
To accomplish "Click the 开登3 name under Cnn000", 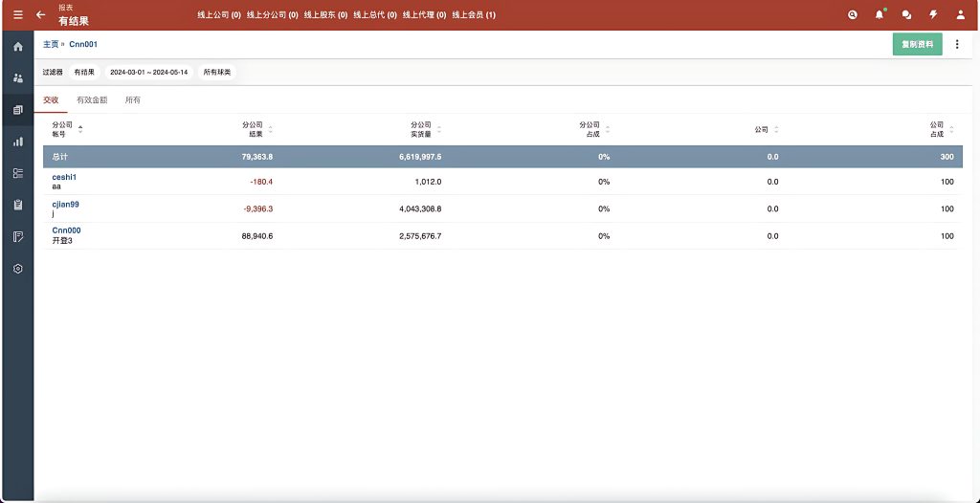I will click(x=62, y=241).
